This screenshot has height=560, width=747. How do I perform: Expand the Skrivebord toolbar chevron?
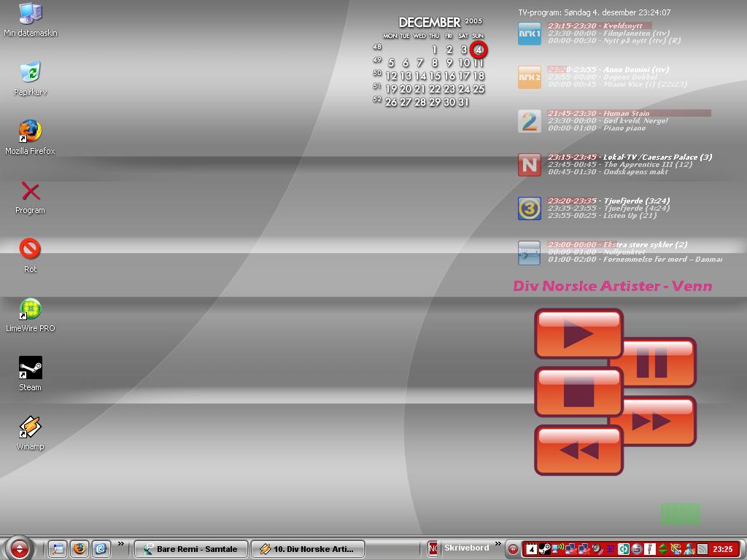498,544
